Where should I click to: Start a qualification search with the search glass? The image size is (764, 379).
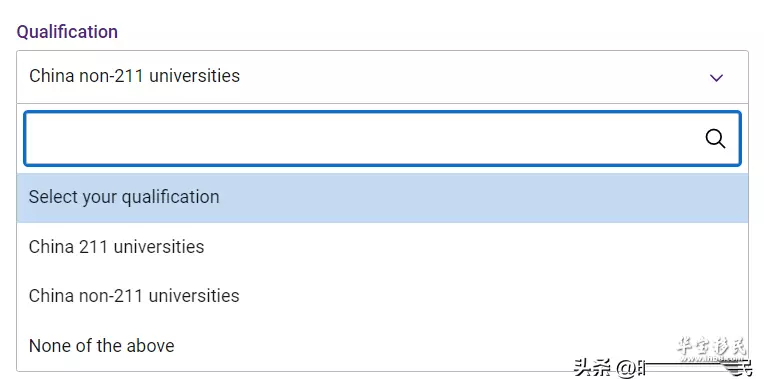(x=715, y=139)
